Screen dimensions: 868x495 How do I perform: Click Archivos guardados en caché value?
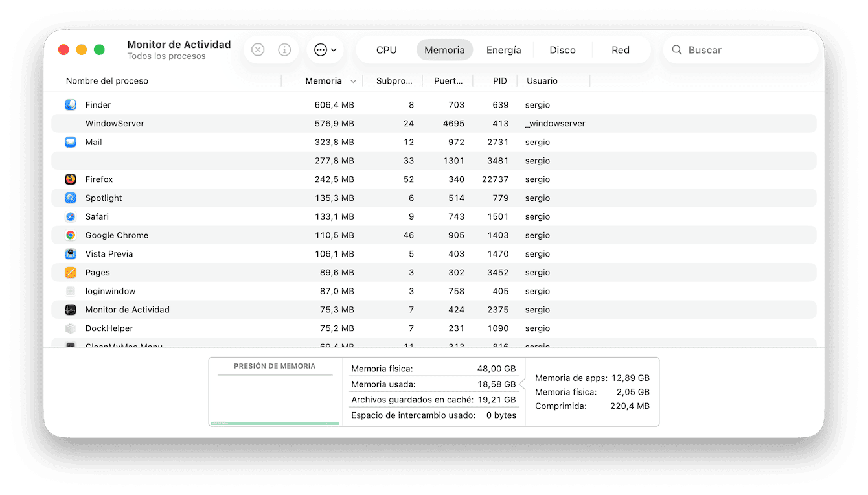coord(496,400)
